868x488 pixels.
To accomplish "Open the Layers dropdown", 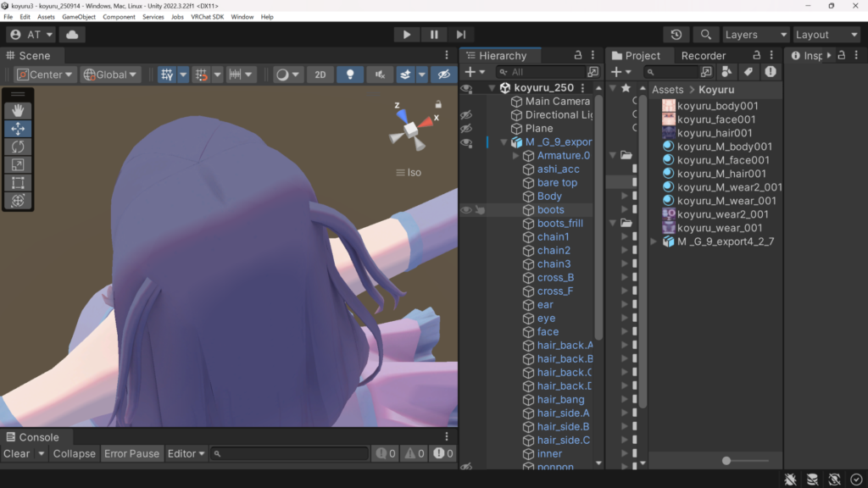I will tap(755, 35).
